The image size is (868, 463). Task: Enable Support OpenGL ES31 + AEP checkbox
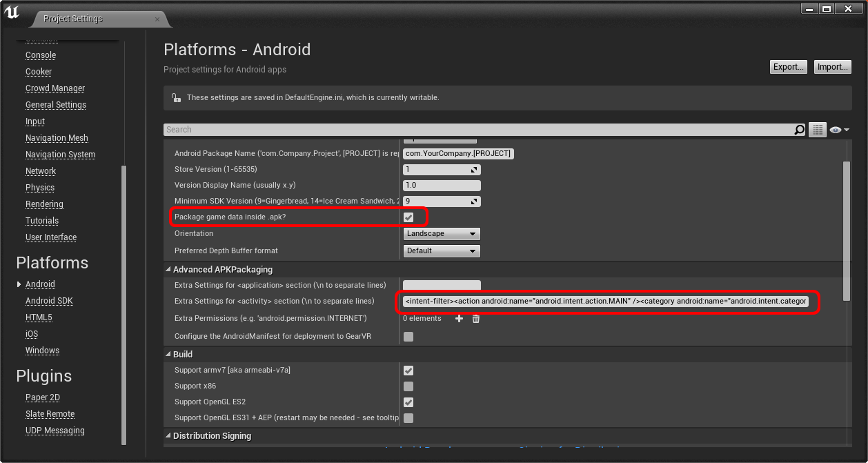[x=408, y=418]
